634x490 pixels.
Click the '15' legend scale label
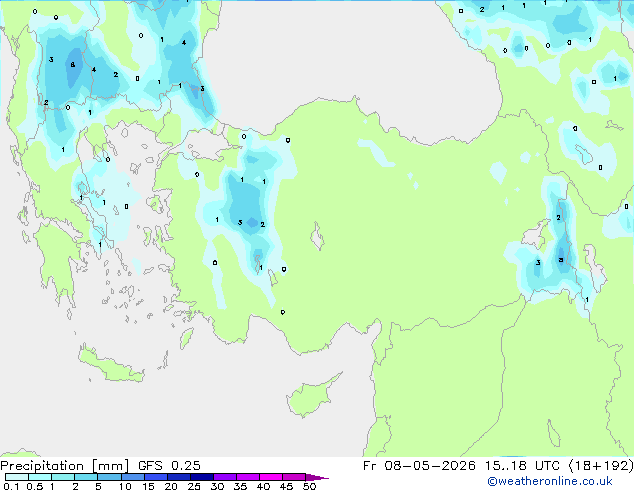pyautogui.click(x=148, y=486)
